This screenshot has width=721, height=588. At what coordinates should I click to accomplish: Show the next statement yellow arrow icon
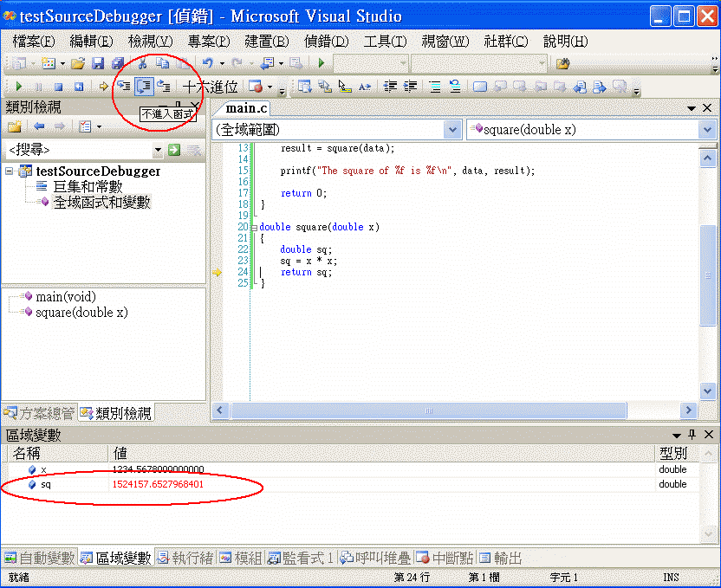pyautogui.click(x=103, y=87)
